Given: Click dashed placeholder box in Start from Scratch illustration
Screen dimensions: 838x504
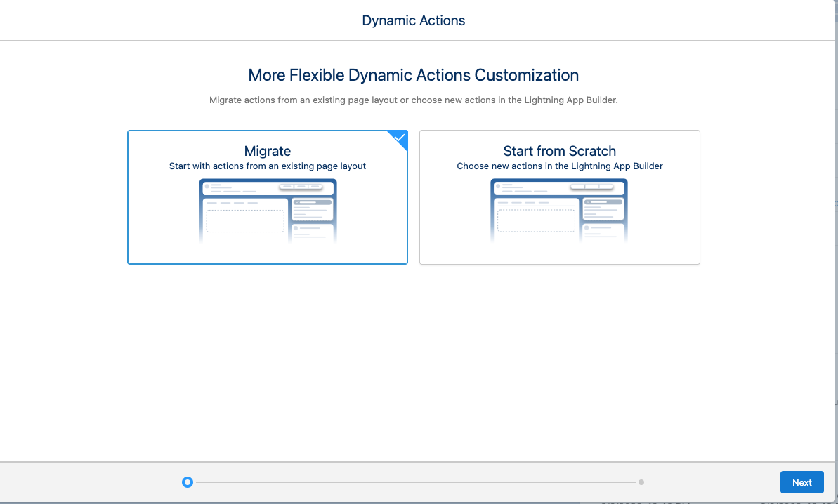Looking at the screenshot, I should click(536, 220).
